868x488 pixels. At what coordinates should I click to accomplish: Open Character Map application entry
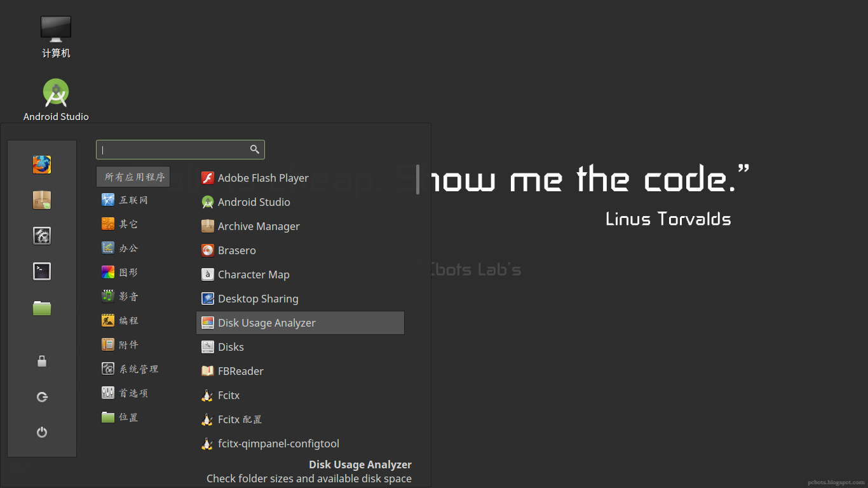[x=254, y=274]
